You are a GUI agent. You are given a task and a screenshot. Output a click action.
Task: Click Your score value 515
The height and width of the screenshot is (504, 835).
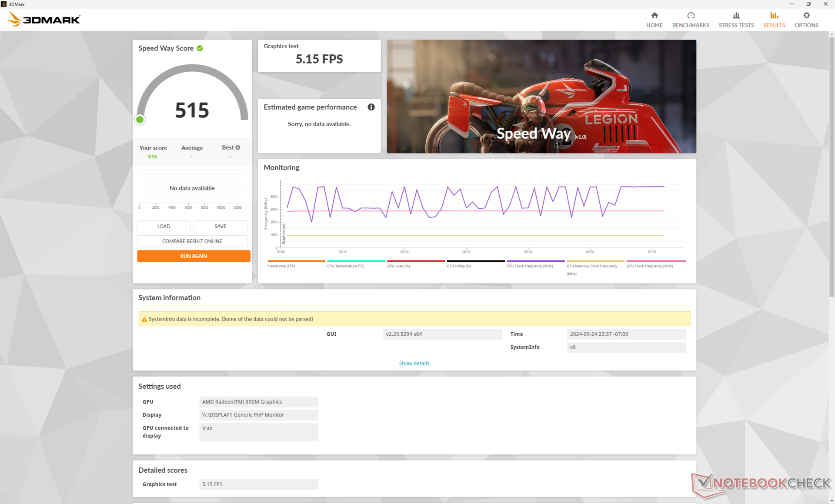coord(152,157)
